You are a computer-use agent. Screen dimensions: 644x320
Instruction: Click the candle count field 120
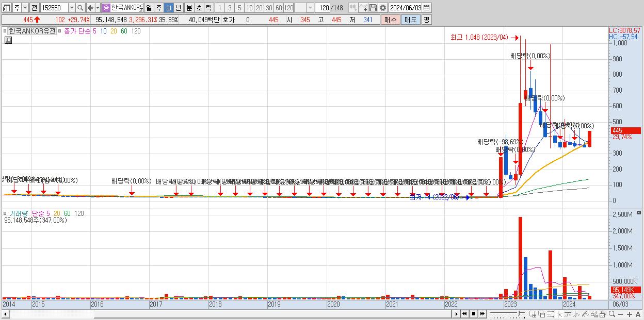click(x=323, y=8)
